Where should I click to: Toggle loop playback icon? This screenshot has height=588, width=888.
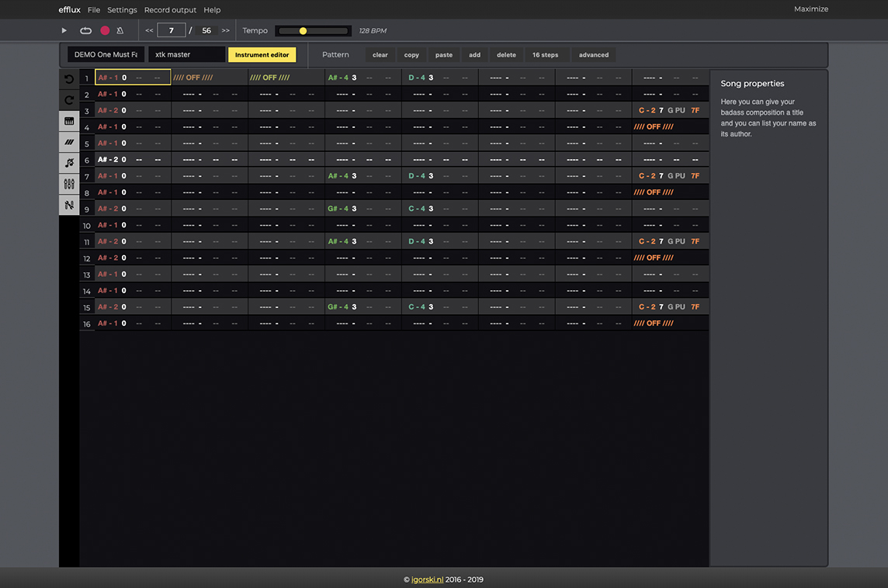tap(85, 30)
